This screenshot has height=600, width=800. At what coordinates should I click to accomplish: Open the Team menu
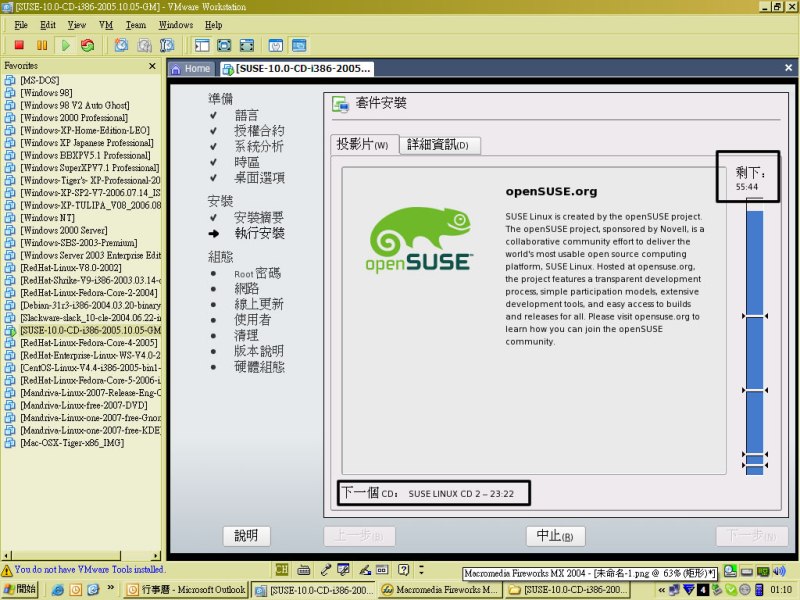(x=136, y=25)
